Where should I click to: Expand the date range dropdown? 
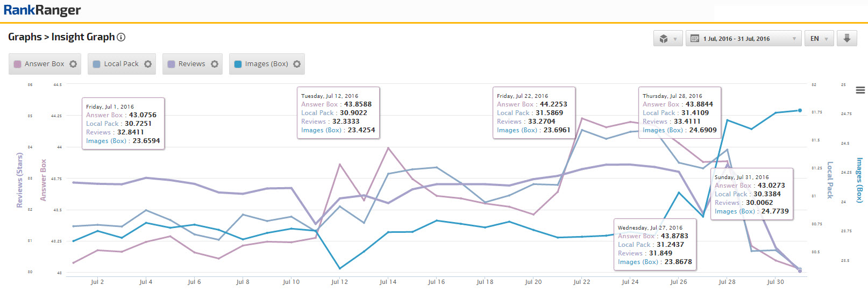pos(794,39)
